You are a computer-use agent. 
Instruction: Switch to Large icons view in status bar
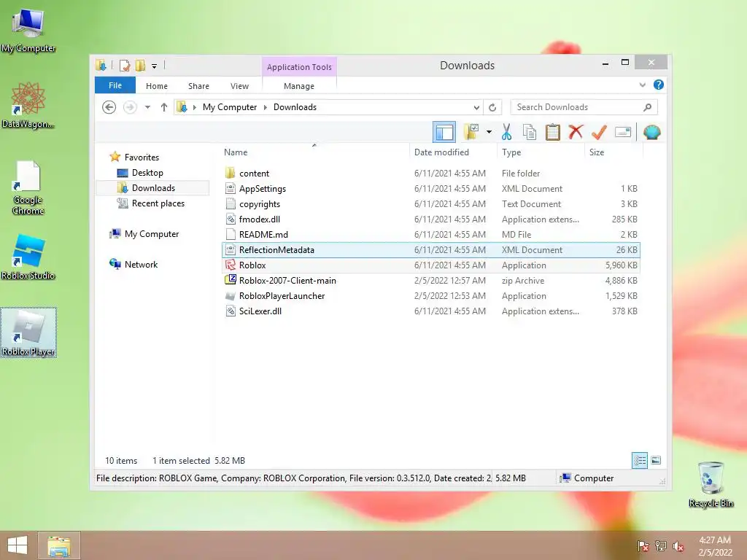(656, 460)
